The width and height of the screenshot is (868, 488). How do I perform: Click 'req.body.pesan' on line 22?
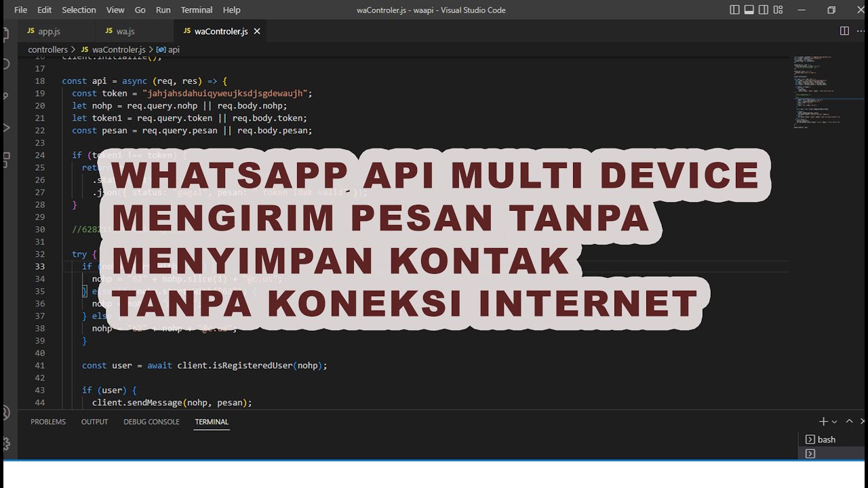tap(274, 130)
